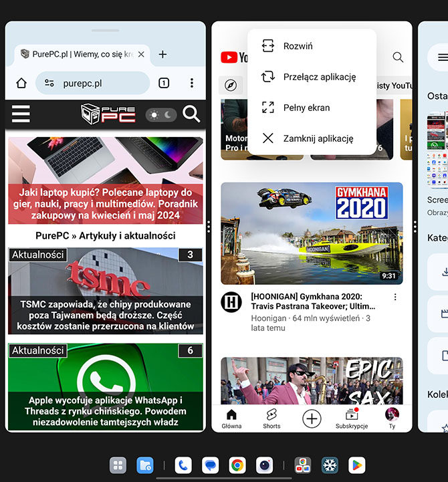Viewport: 448px width, 482px height.
Task: Open the recent screenshot thumbnail in Files
Action: [x=437, y=150]
